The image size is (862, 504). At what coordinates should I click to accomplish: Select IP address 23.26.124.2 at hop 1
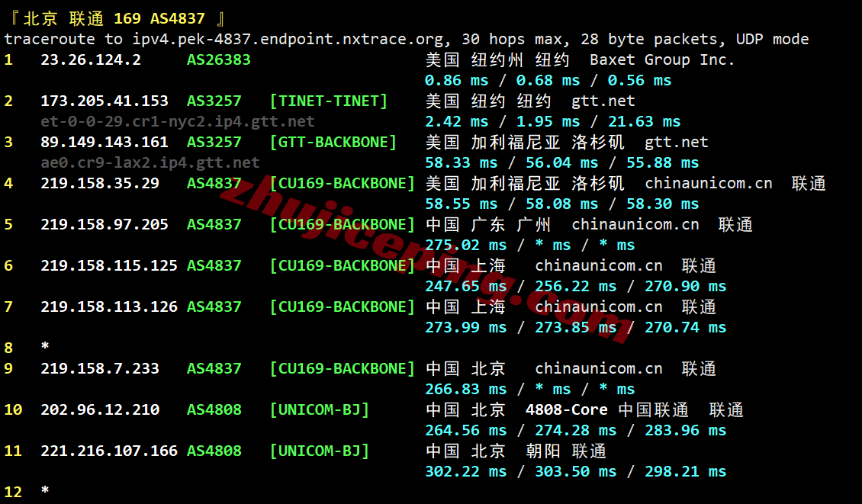[91, 60]
